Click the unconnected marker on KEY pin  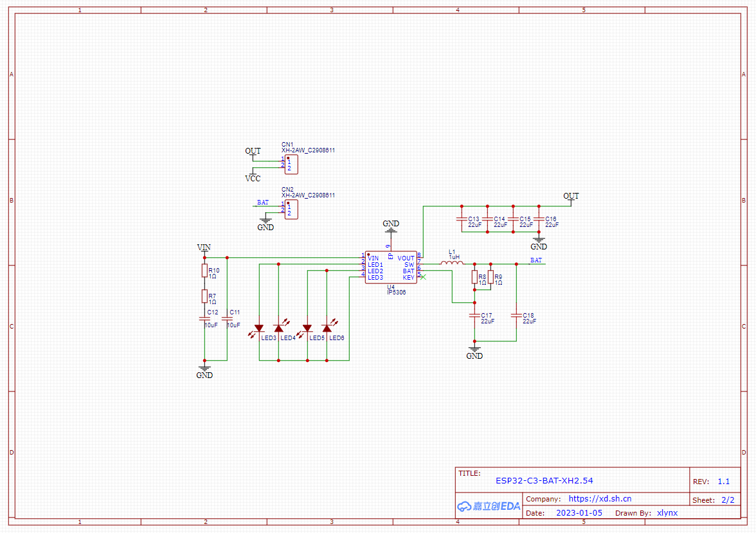422,277
